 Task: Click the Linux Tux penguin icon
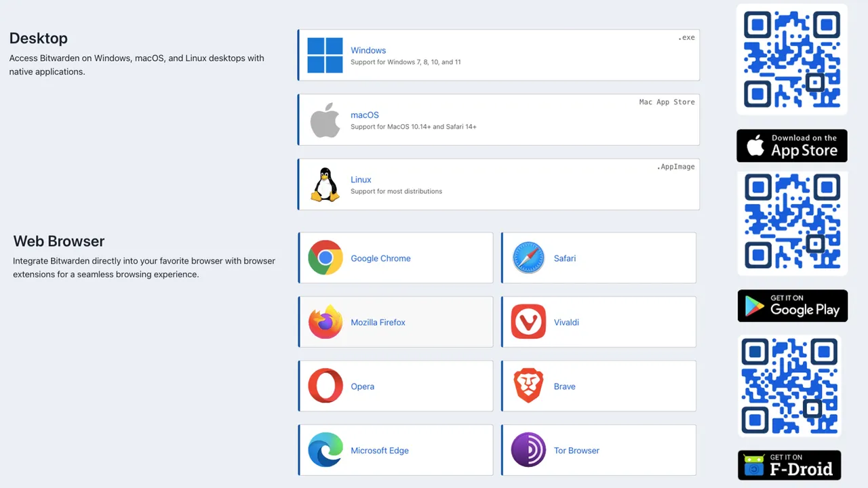click(x=325, y=184)
